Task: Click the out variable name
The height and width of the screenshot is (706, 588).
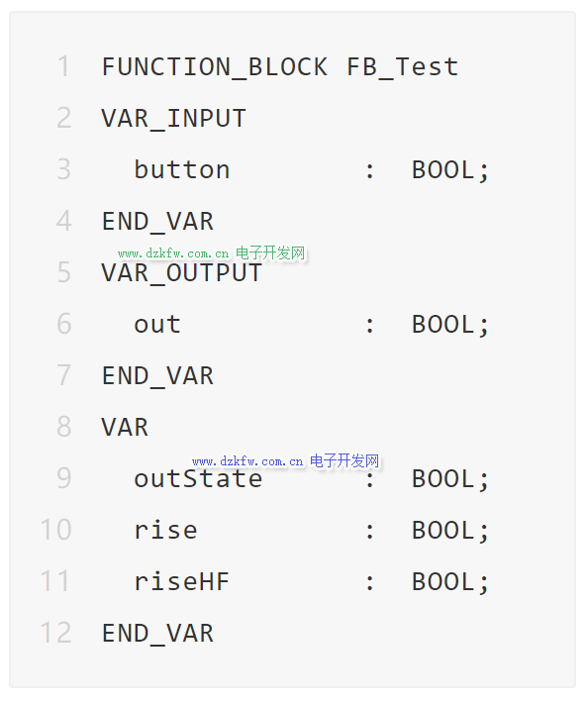Action: 157,325
